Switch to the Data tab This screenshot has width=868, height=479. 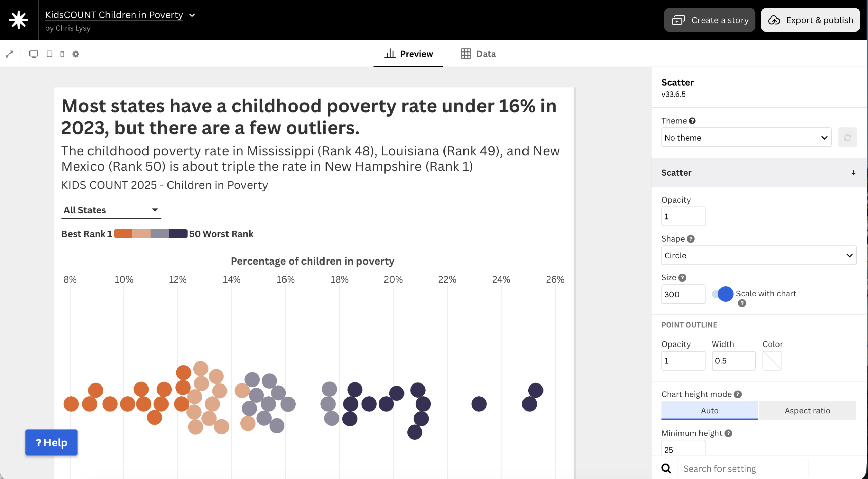(x=478, y=54)
